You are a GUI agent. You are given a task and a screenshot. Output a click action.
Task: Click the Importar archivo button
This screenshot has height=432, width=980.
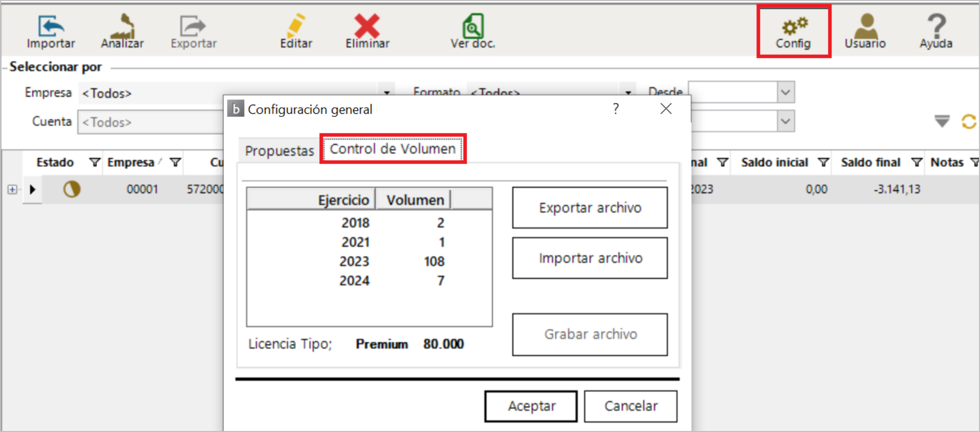click(x=590, y=258)
